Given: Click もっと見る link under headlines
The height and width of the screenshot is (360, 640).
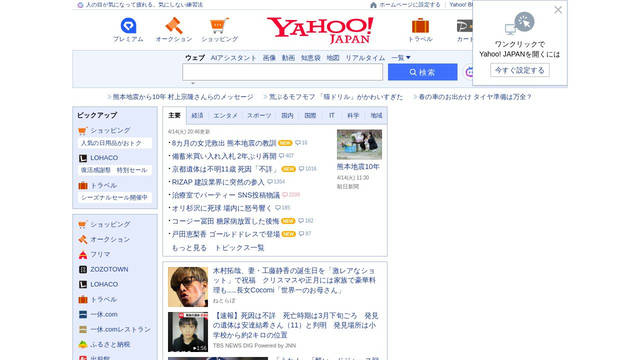Looking at the screenshot, I should 189,248.
